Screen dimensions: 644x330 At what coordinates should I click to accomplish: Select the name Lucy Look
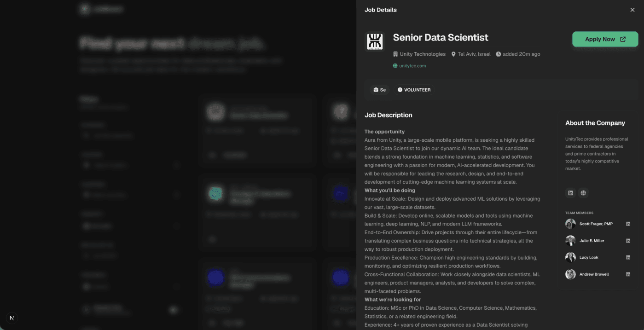(x=589, y=257)
